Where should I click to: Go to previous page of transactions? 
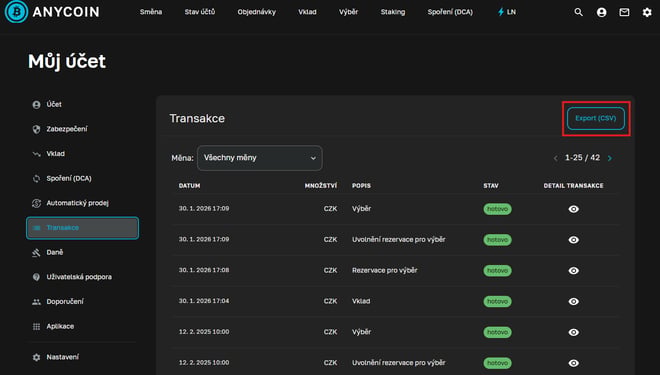click(x=556, y=158)
